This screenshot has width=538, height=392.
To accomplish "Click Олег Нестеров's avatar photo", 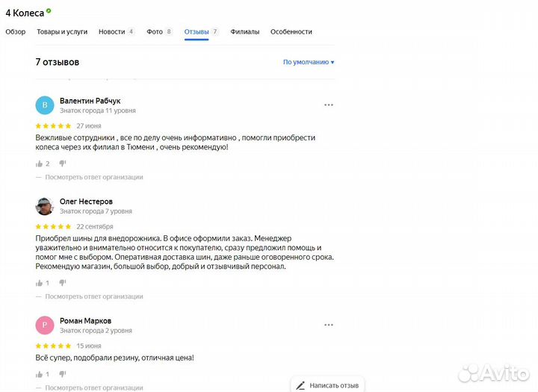I will click(x=45, y=206).
